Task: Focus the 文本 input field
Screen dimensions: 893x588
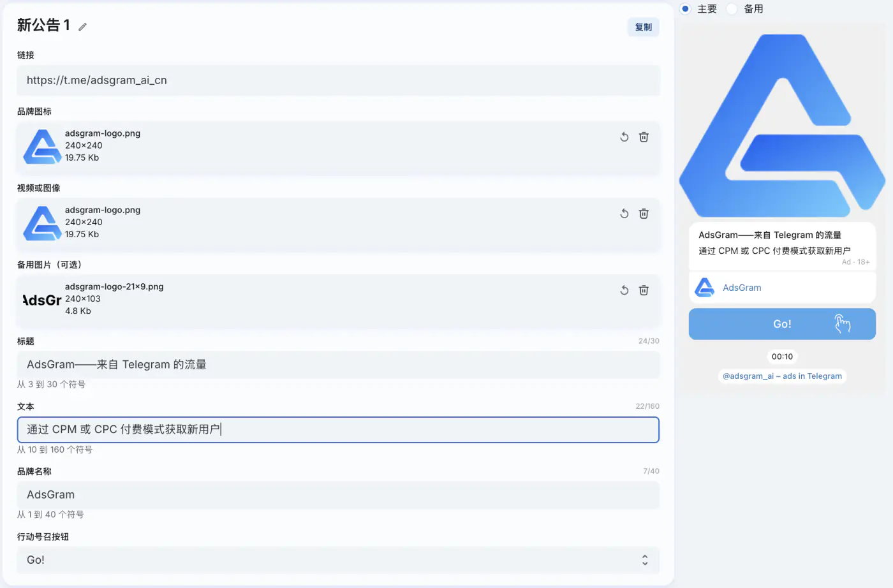Action: (338, 430)
